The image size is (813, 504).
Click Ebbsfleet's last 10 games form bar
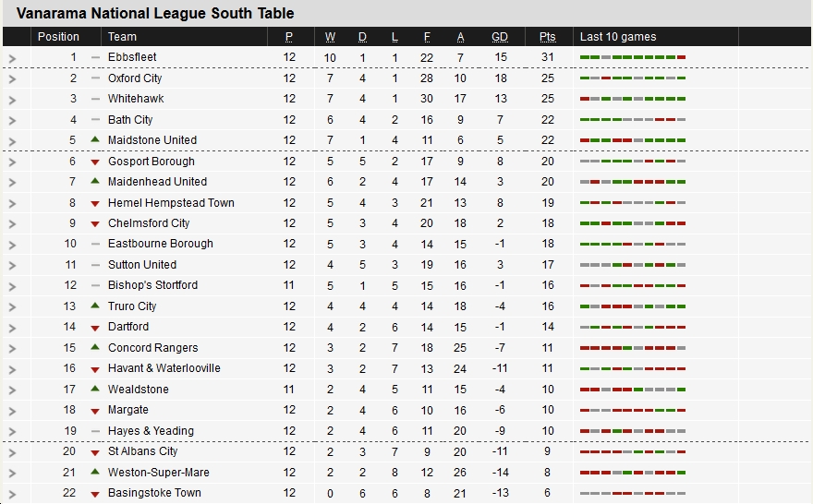[633, 57]
